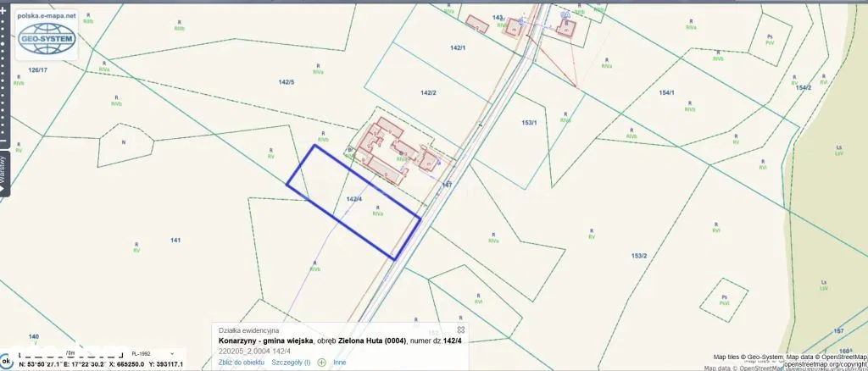The width and height of the screenshot is (868, 371).
Task: Click the zoom out minus button
Action: pos(6,141)
